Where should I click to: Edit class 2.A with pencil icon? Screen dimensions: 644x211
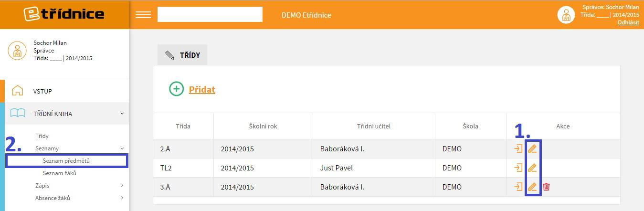[x=532, y=148]
